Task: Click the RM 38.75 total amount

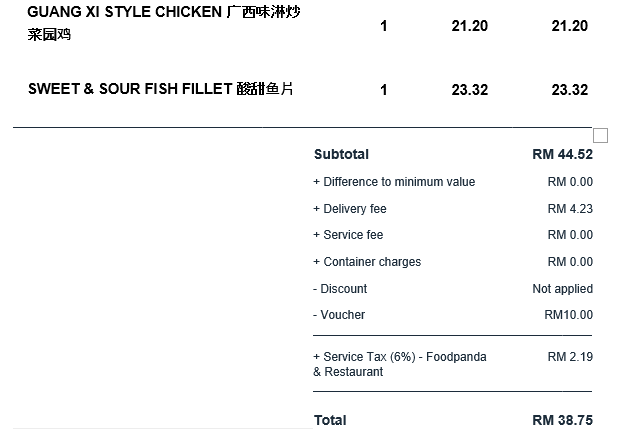Action: [x=562, y=420]
